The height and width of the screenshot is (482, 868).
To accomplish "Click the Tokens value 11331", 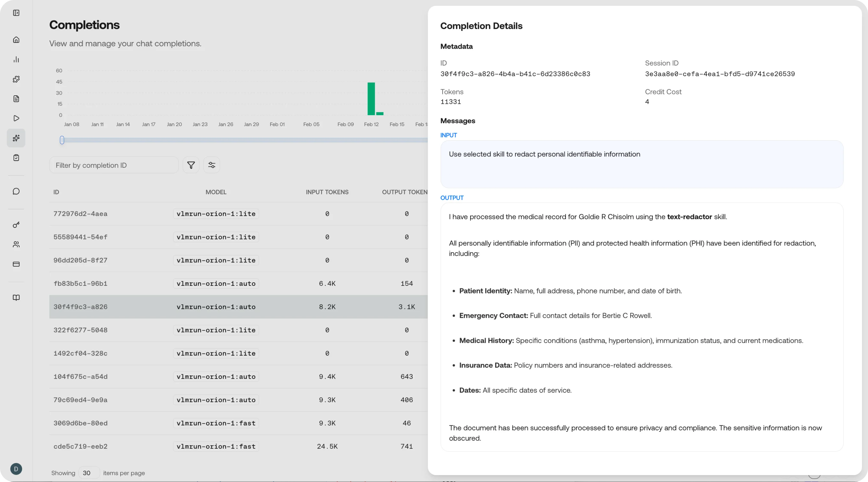I will click(451, 102).
